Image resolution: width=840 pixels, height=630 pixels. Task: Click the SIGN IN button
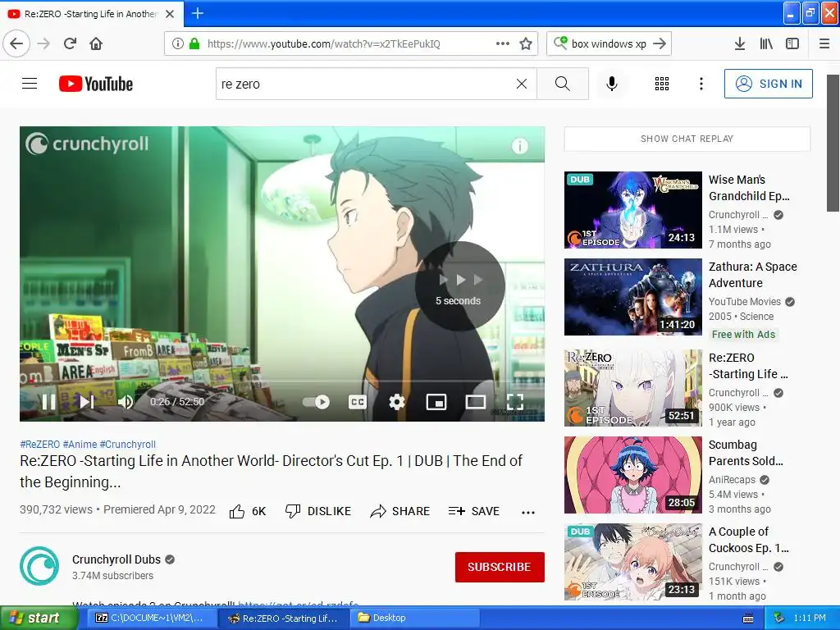[768, 84]
